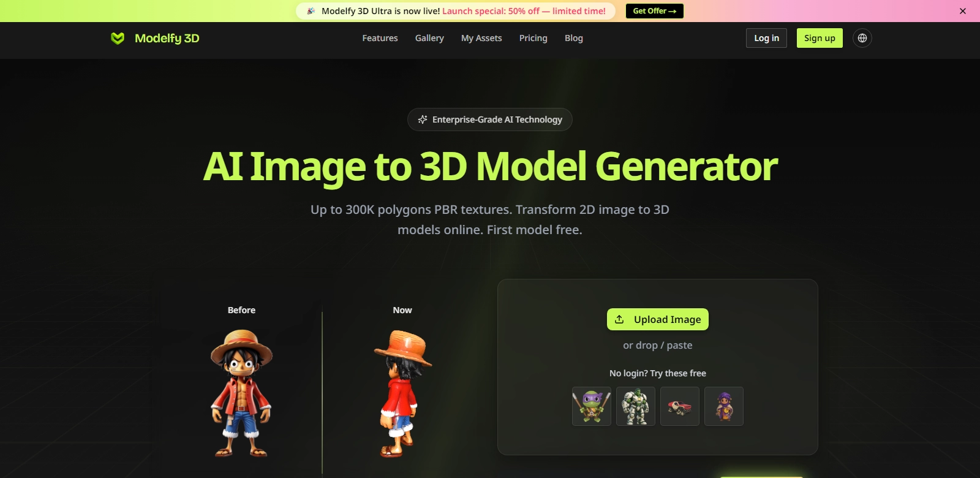This screenshot has width=980, height=478.
Task: Open the Blog link
Action: (x=574, y=38)
